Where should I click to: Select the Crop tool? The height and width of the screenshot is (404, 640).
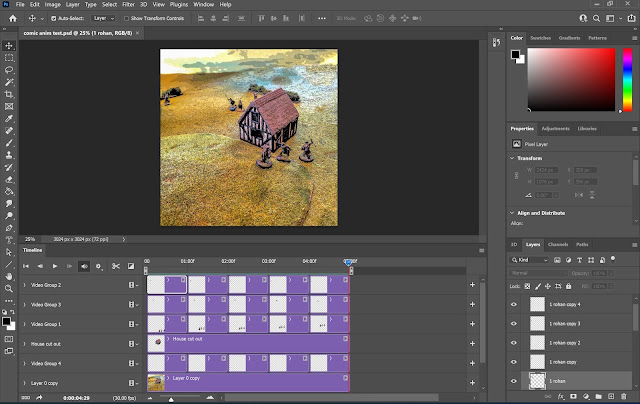point(10,94)
